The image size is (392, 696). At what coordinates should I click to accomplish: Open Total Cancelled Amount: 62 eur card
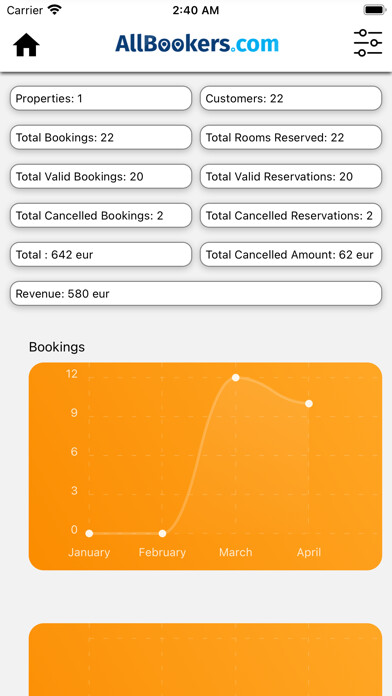click(291, 254)
